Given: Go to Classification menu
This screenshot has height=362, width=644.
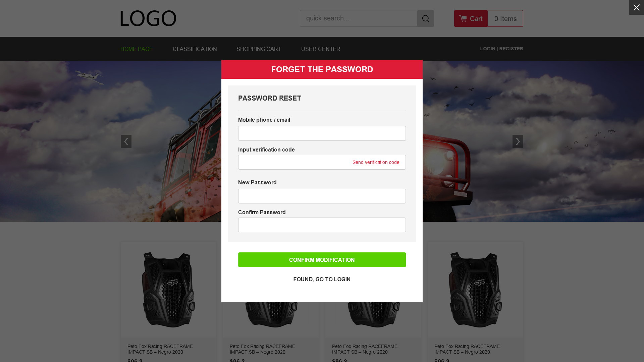Looking at the screenshot, I should pos(195,49).
